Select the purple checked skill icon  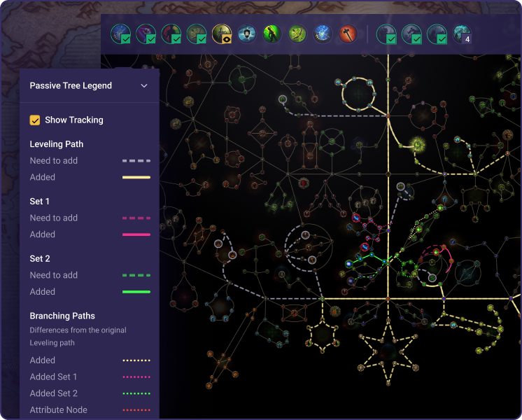(146, 34)
